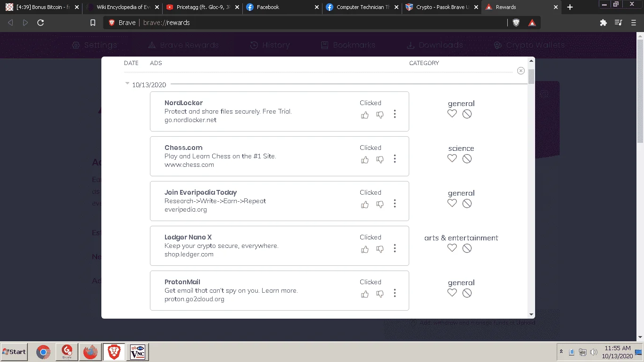Image resolution: width=644 pixels, height=362 pixels.
Task: Thumbs down the NordLocker ad
Action: pyautogui.click(x=380, y=115)
